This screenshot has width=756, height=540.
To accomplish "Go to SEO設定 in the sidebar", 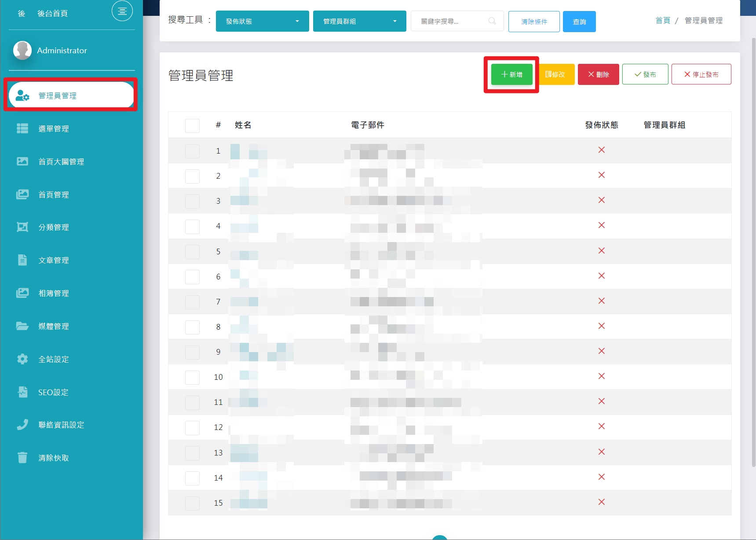I will tap(53, 392).
